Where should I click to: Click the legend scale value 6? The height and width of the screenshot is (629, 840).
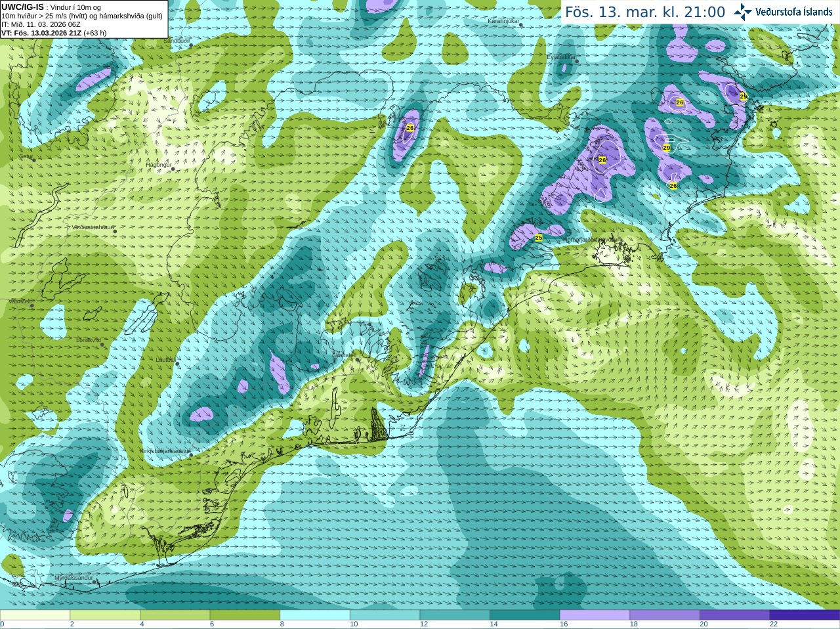point(212,624)
